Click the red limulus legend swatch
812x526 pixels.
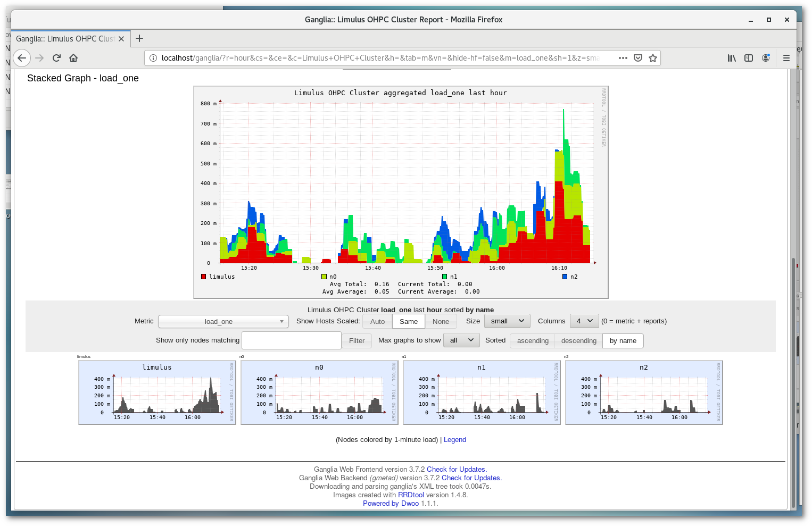coord(204,277)
